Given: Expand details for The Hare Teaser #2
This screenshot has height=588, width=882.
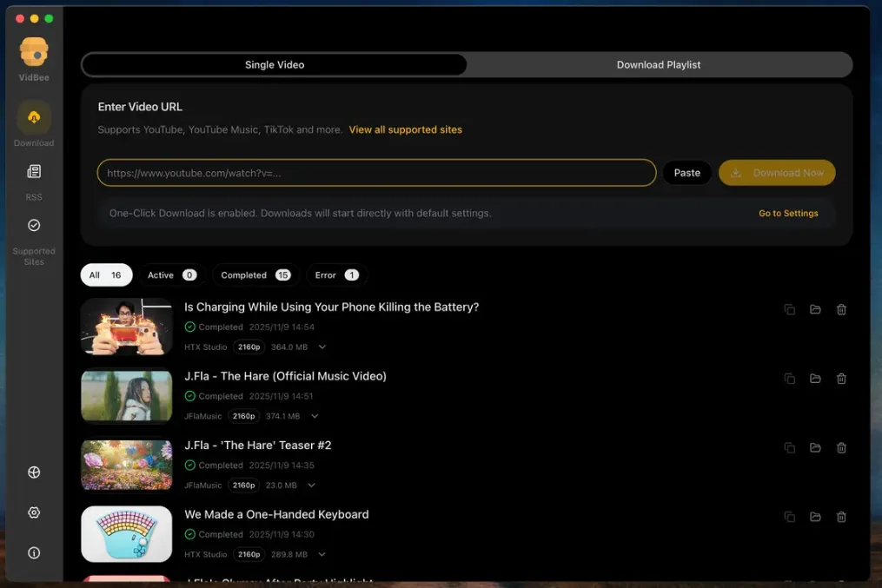Looking at the screenshot, I should (312, 486).
